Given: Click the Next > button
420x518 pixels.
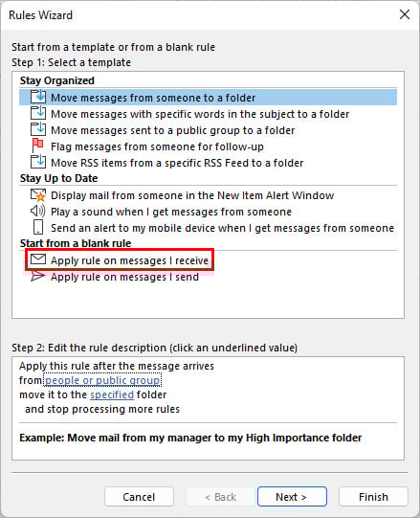Looking at the screenshot, I should click(x=292, y=497).
